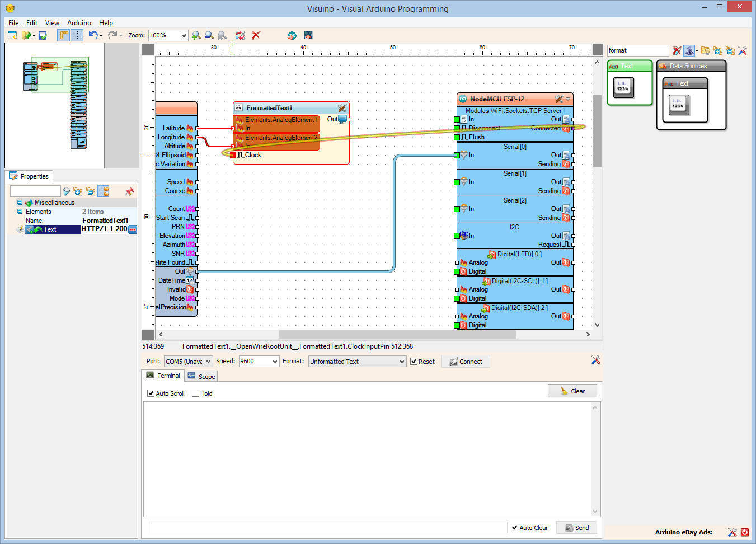Open the Format dropdown showing Unformatted Text
Screen dimensions: 756x544
357,361
